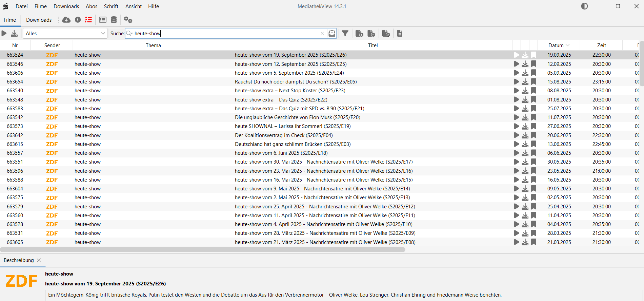
Task: Play the heute SHOWNAL episode
Action: pos(517,126)
